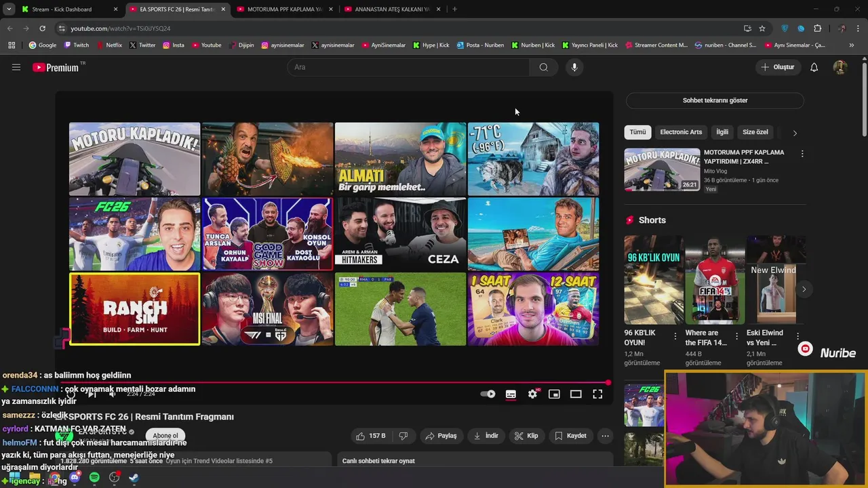Download video with İndir button
The height and width of the screenshot is (488, 868).
point(486,436)
